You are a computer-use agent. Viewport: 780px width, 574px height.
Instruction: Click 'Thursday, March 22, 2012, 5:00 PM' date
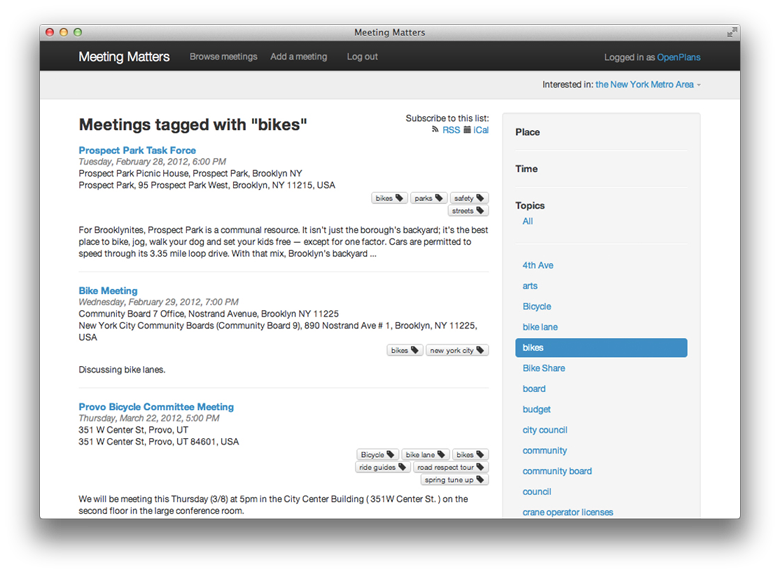point(149,418)
